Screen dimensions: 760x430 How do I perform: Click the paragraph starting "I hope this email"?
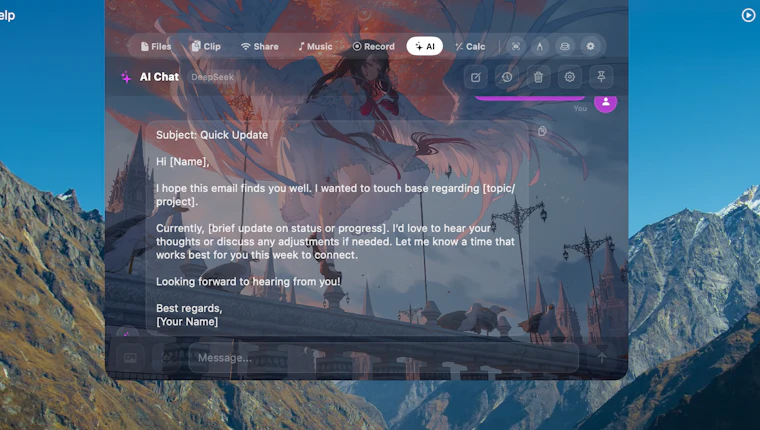click(335, 195)
